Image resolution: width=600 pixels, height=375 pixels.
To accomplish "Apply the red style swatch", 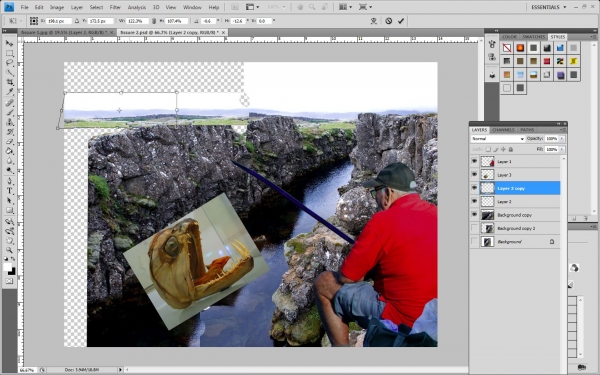I will [x=547, y=61].
